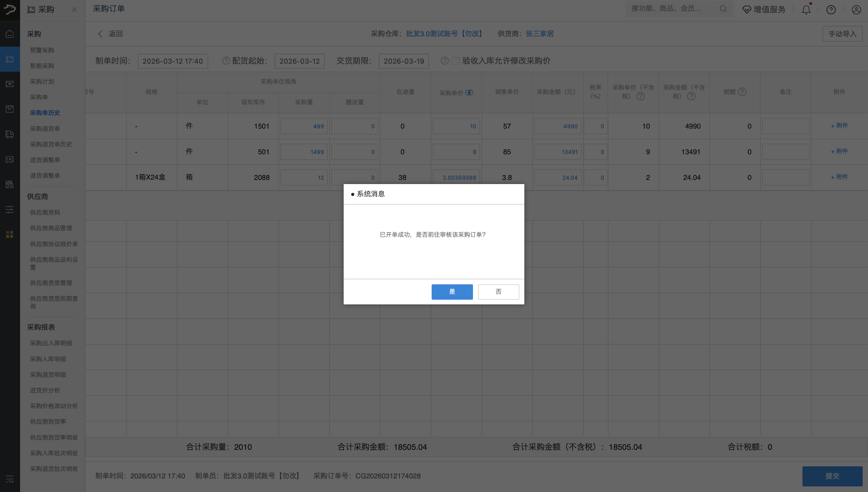This screenshot has width=868, height=492.
Task: Click the notification bell icon
Action: [806, 9]
